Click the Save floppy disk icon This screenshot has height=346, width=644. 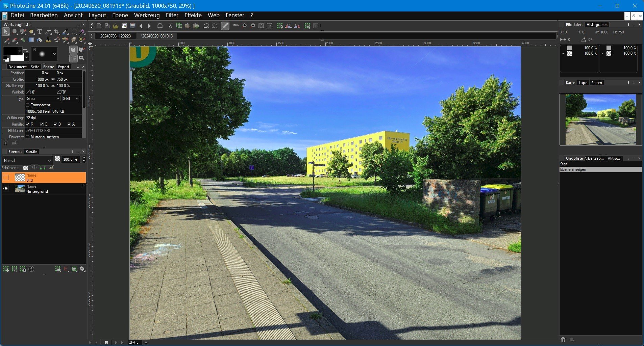133,26
